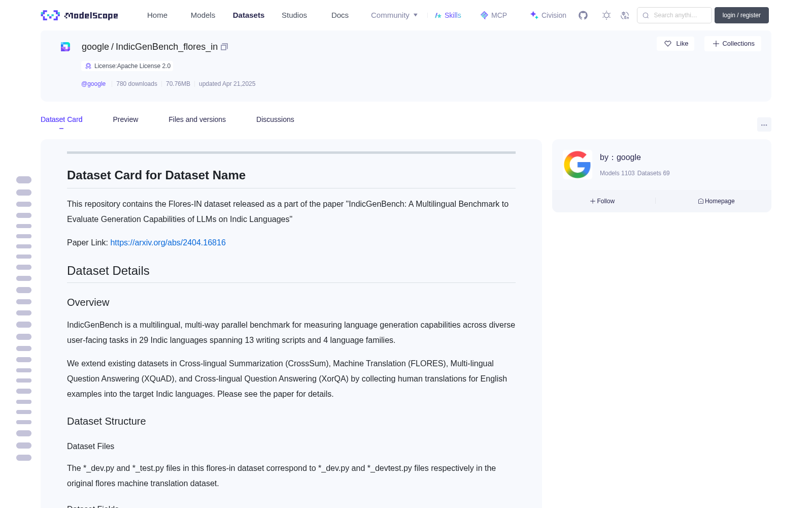The height and width of the screenshot is (508, 812).
Task: Switch to the Preview tab
Action: pyautogui.click(x=125, y=119)
